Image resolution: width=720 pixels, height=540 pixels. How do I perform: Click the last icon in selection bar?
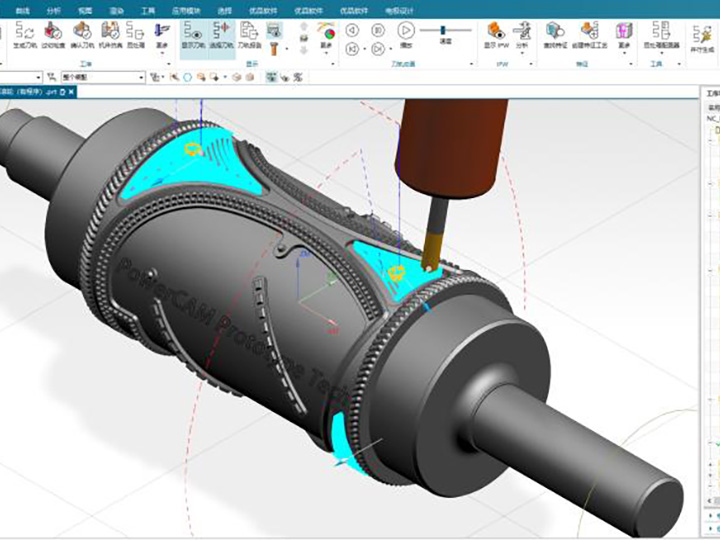298,77
